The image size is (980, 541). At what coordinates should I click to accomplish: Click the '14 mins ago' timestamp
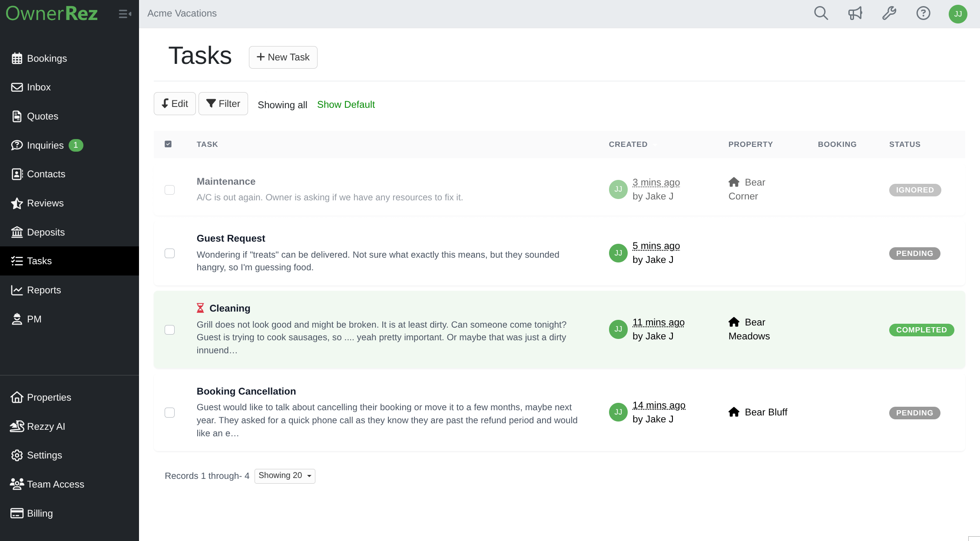pos(659,405)
